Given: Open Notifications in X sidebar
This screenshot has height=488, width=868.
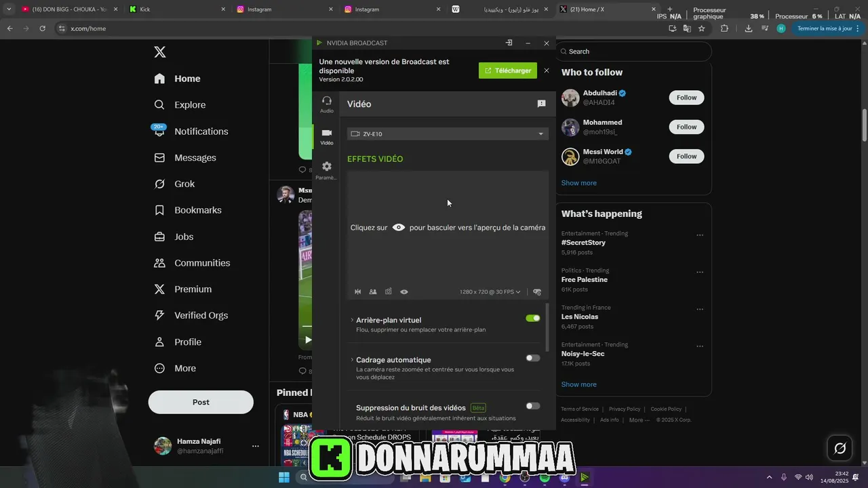Looking at the screenshot, I should click(x=191, y=131).
